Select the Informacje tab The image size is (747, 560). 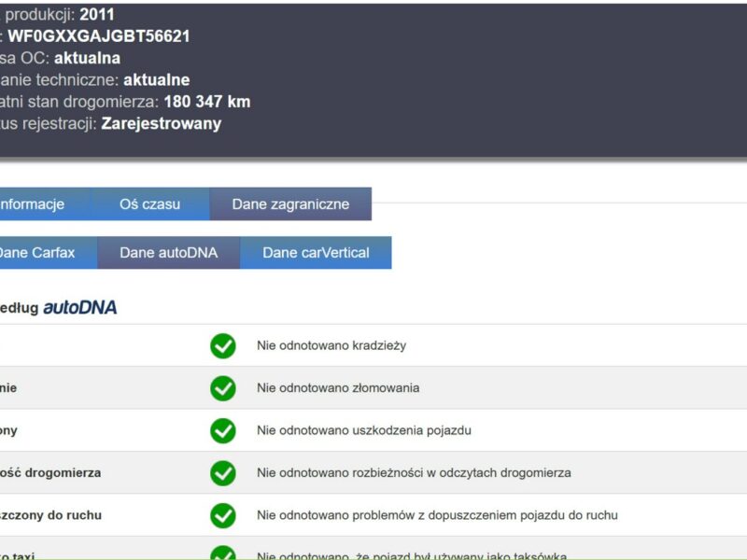[x=45, y=204]
